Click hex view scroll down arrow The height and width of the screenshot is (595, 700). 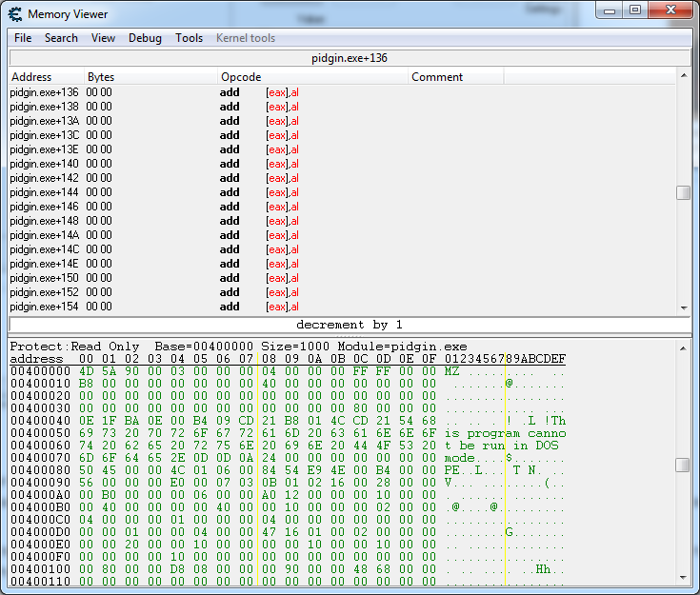(683, 578)
